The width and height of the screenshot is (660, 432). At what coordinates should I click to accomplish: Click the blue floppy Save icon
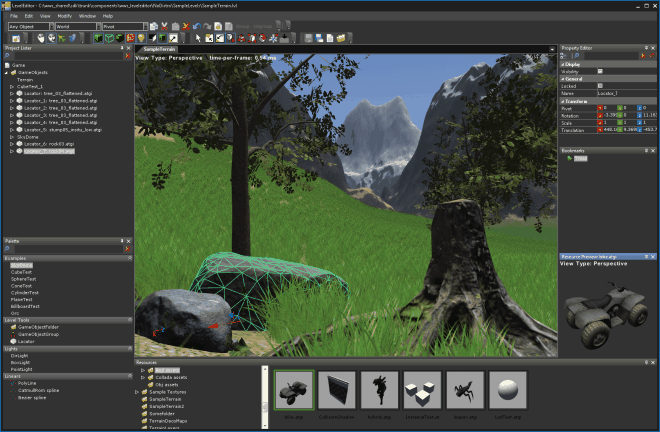(x=319, y=38)
